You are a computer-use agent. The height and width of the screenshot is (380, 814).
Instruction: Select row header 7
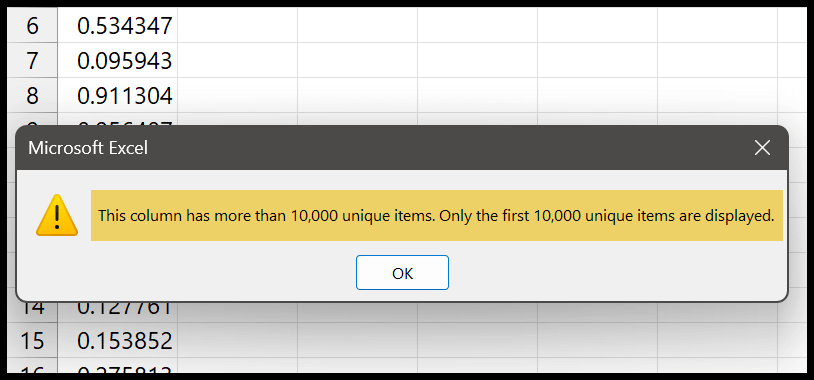point(32,60)
